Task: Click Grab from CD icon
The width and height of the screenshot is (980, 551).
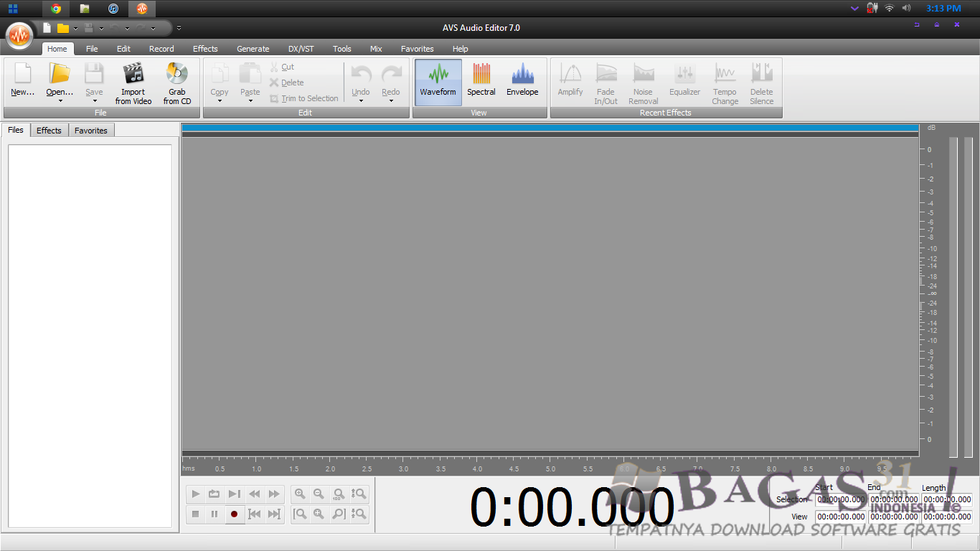Action: tap(176, 74)
